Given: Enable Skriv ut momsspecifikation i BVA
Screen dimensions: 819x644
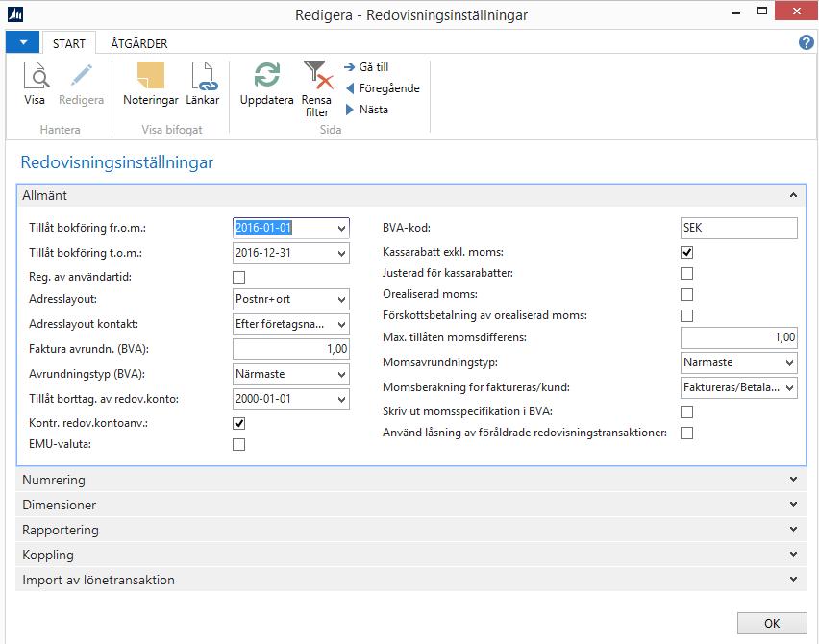Looking at the screenshot, I should point(687,412).
